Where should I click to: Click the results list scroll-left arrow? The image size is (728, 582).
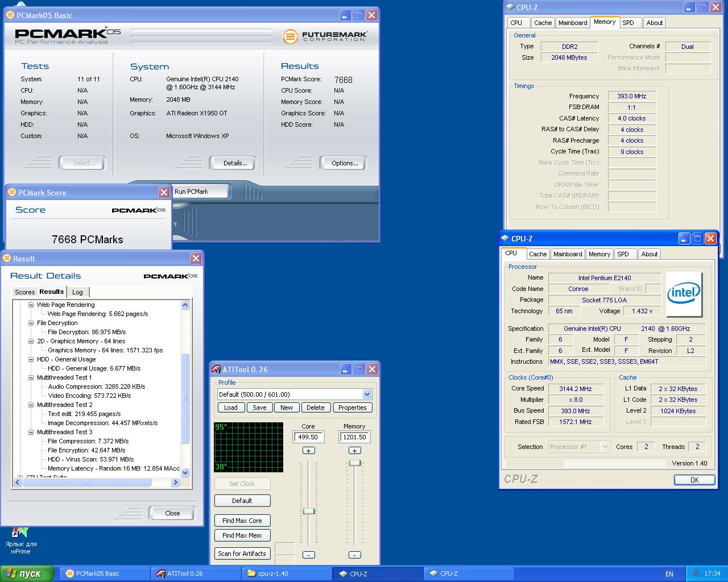pos(17,482)
